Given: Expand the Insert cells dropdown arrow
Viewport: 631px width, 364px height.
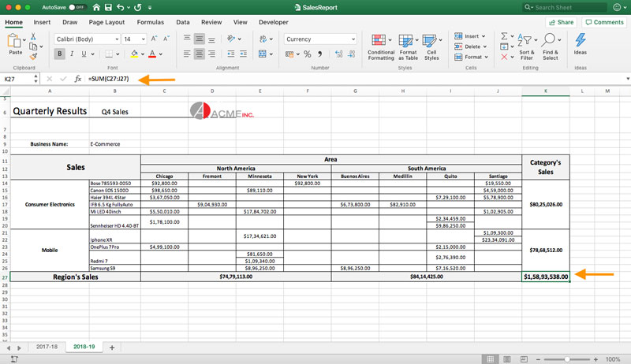Looking at the screenshot, I should click(x=484, y=36).
